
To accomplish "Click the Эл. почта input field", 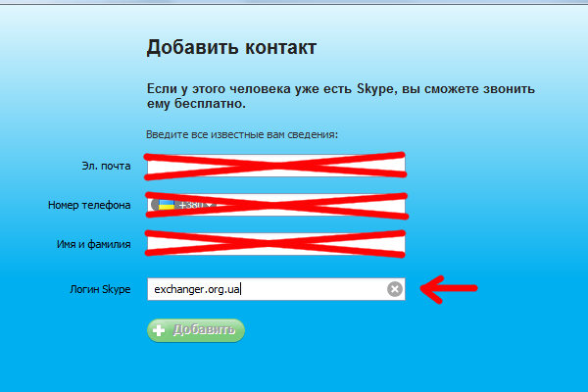I will point(276,166).
